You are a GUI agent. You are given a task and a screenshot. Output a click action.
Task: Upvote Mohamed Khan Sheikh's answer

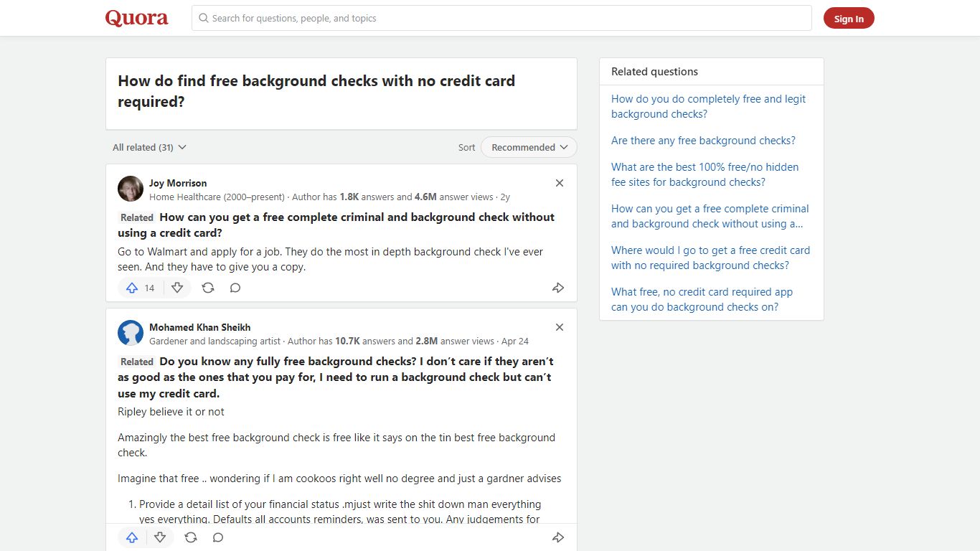click(x=132, y=537)
